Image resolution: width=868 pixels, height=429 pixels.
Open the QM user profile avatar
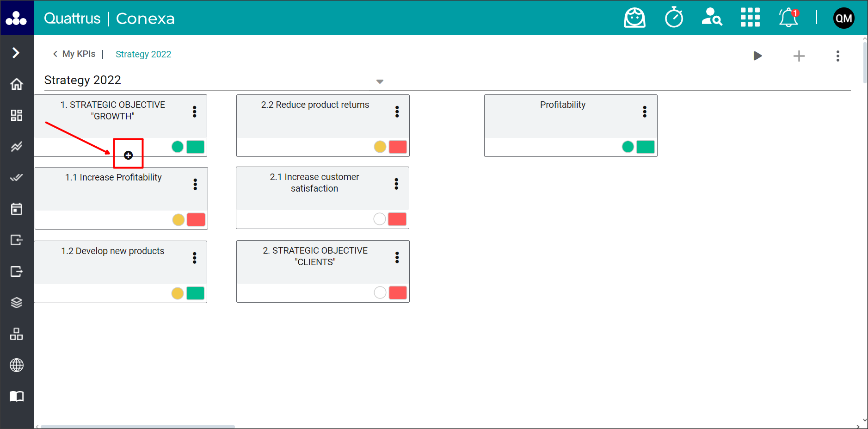(843, 18)
